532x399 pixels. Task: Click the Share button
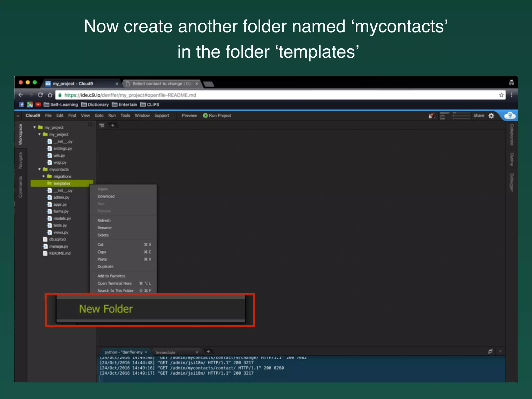(478, 116)
